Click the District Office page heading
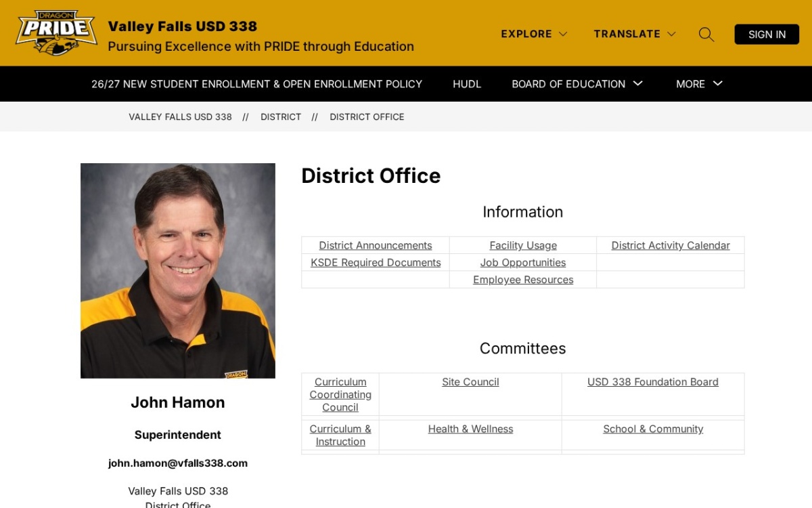This screenshot has width=812, height=508. (371, 176)
